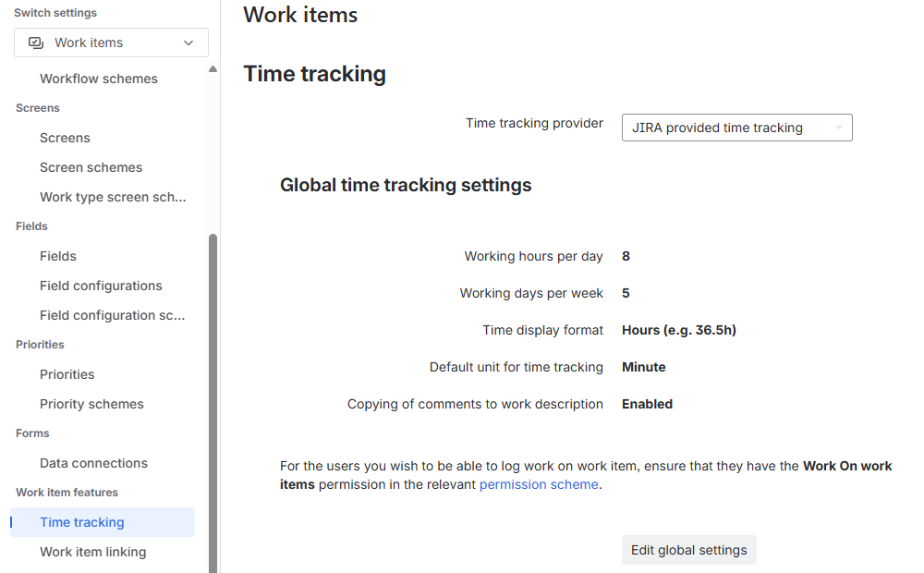Viewport: 924px width, 573px height.
Task: Open the permission scheme link
Action: tap(539, 484)
